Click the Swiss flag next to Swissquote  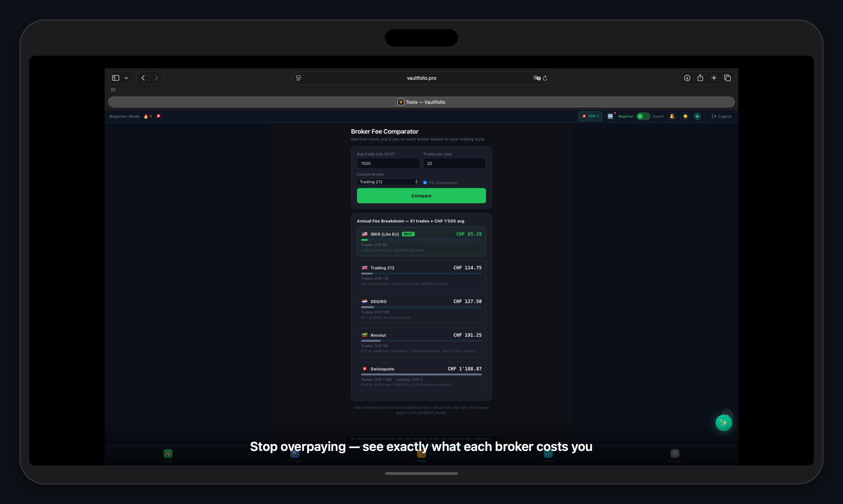(x=365, y=369)
